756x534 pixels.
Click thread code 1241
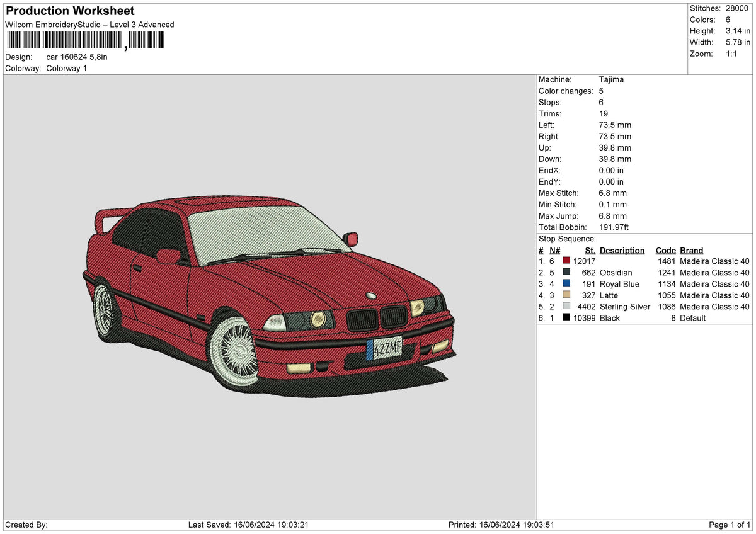point(667,273)
